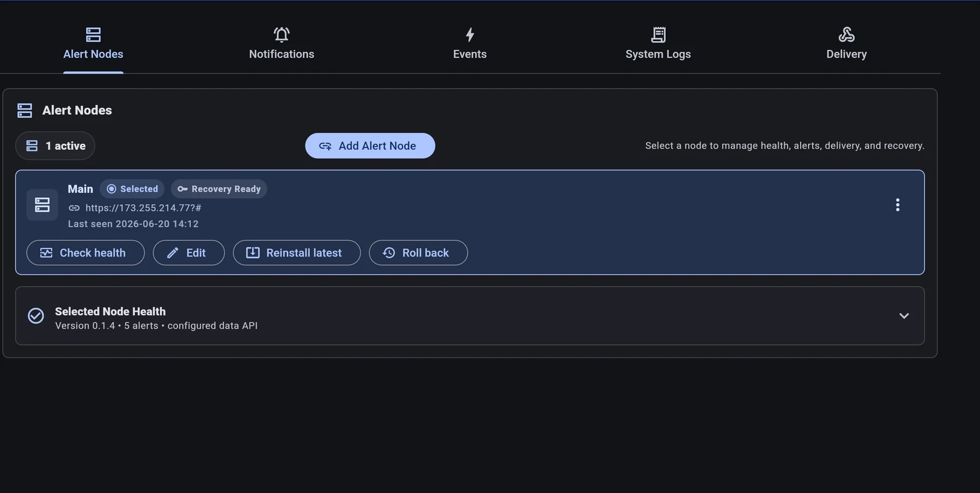Screen dimensions: 980x493
Task: Click the server icon on Main node card
Action: click(42, 205)
